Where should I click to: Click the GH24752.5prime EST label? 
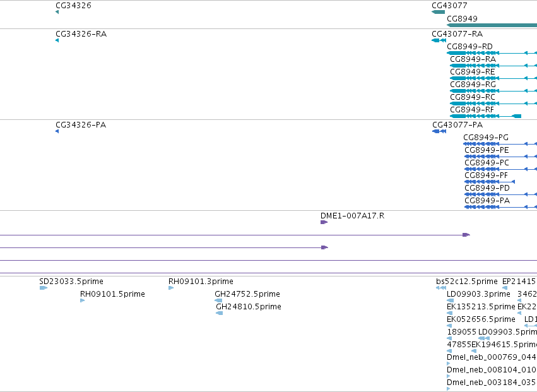247,294
